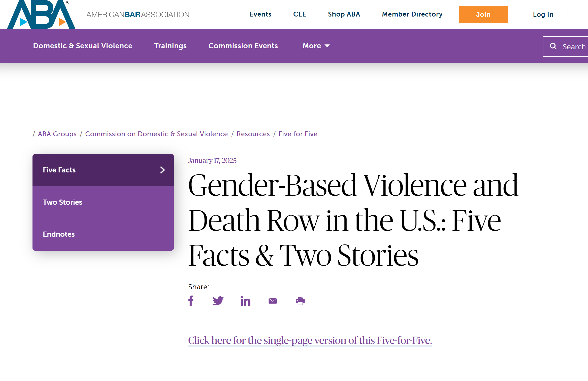The height and width of the screenshot is (381, 588).
Task: Go to Commission Events
Action: coord(243,46)
